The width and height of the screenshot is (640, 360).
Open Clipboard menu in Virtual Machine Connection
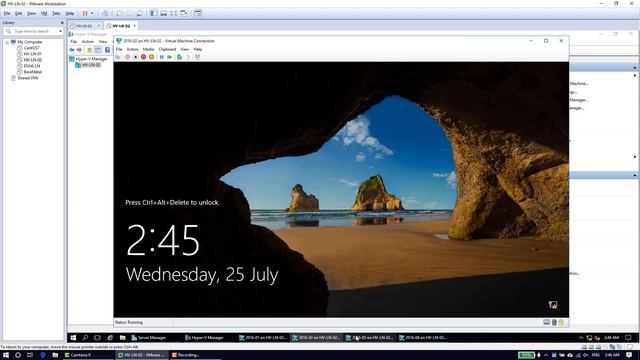pos(167,49)
